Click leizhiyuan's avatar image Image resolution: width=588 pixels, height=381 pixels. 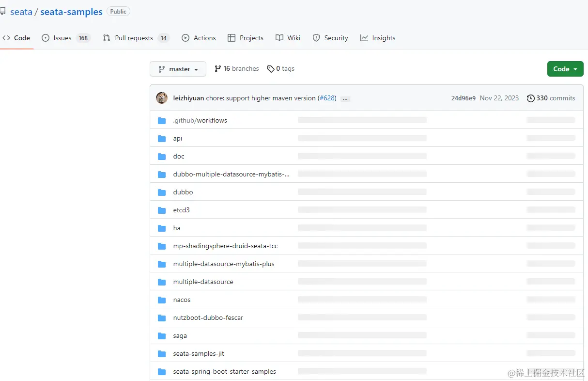pos(162,98)
